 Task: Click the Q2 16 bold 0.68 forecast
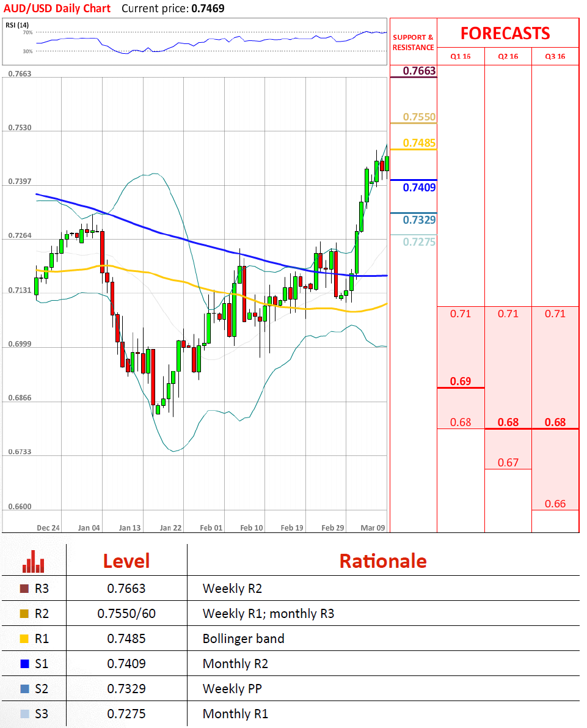click(508, 422)
